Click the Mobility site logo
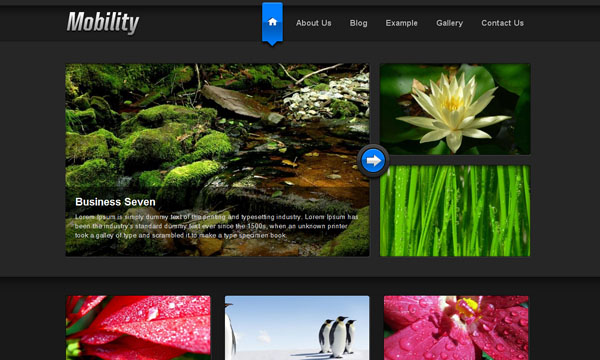This screenshot has width=600, height=360. (103, 23)
